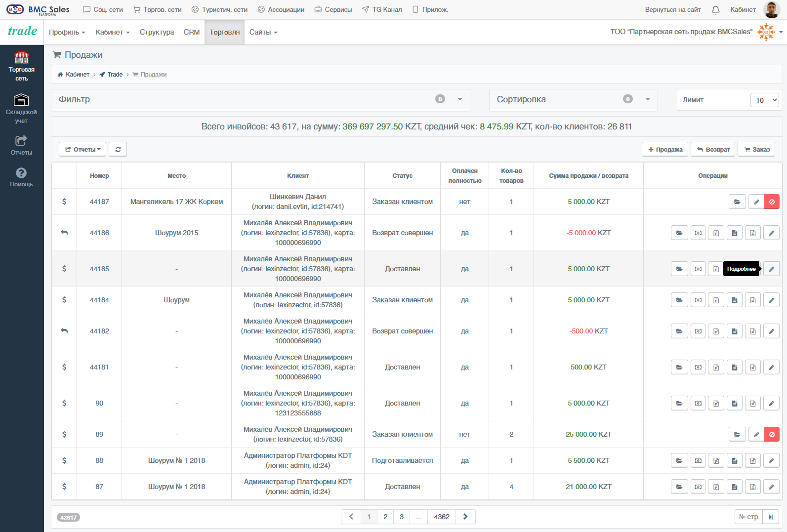The height and width of the screenshot is (532, 787).
Task: Jump to last page using skip icon
Action: [771, 517]
